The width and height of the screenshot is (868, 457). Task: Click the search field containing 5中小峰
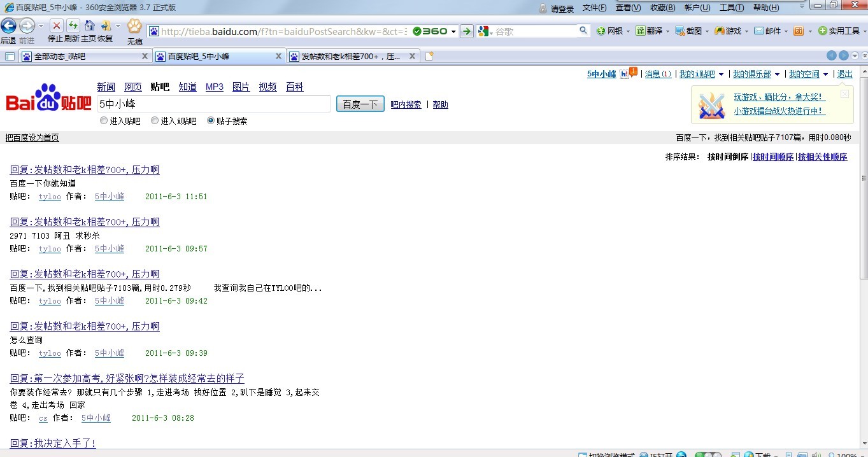(x=213, y=104)
